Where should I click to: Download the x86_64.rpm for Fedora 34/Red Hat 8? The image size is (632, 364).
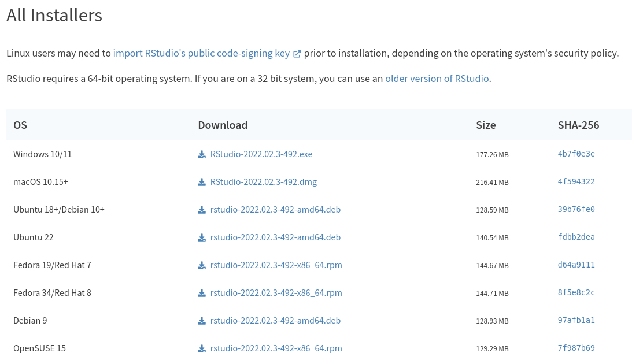click(x=276, y=293)
